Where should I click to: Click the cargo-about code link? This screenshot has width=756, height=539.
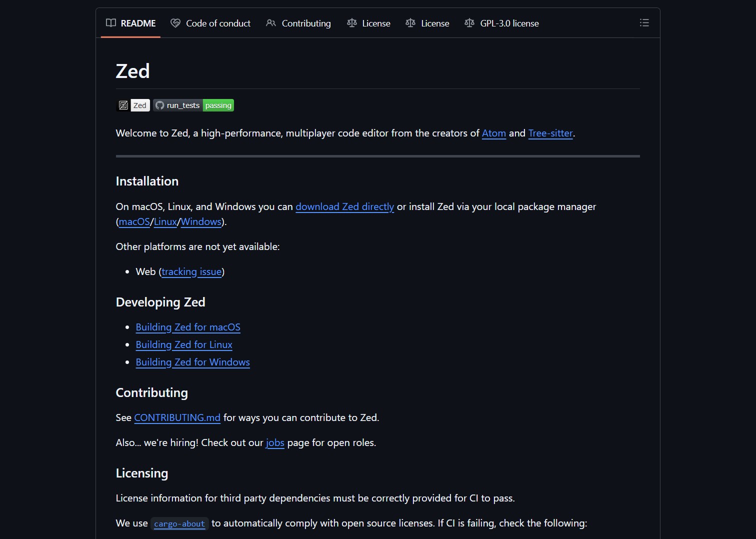tap(179, 524)
